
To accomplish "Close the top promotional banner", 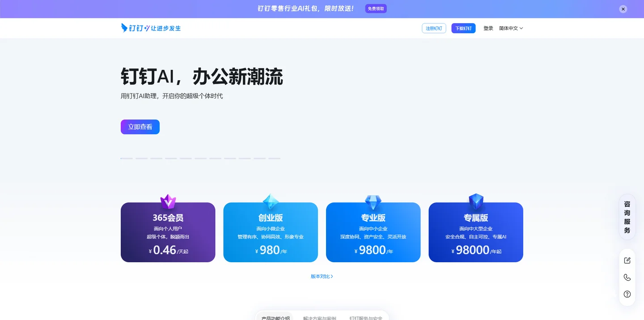I will pyautogui.click(x=623, y=9).
